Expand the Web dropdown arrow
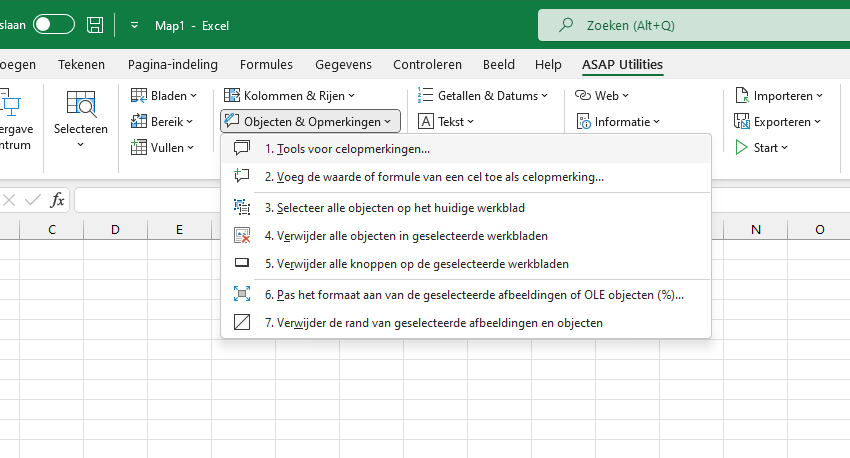This screenshot has height=458, width=850. [x=626, y=96]
